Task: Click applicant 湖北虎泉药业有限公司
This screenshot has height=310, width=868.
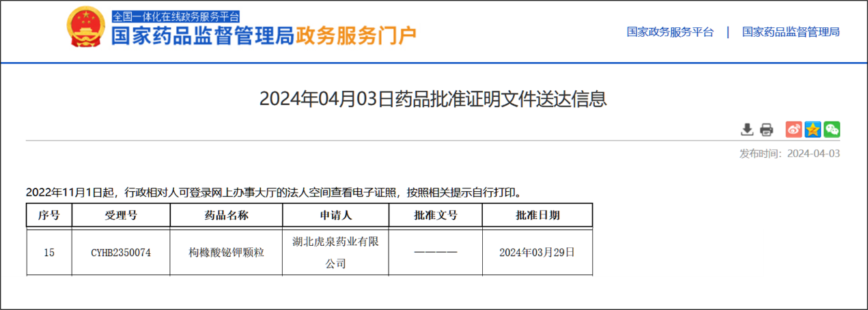Action: pos(335,252)
